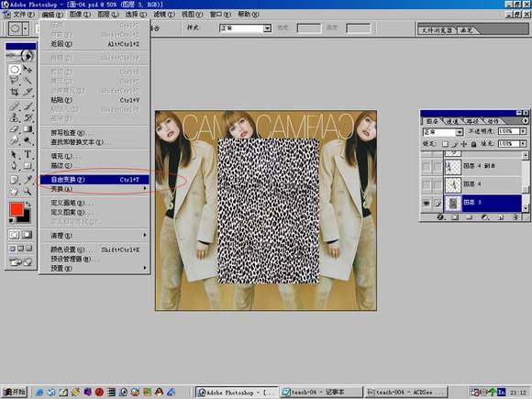
Task: Select the Hand tool
Action: (x=15, y=191)
